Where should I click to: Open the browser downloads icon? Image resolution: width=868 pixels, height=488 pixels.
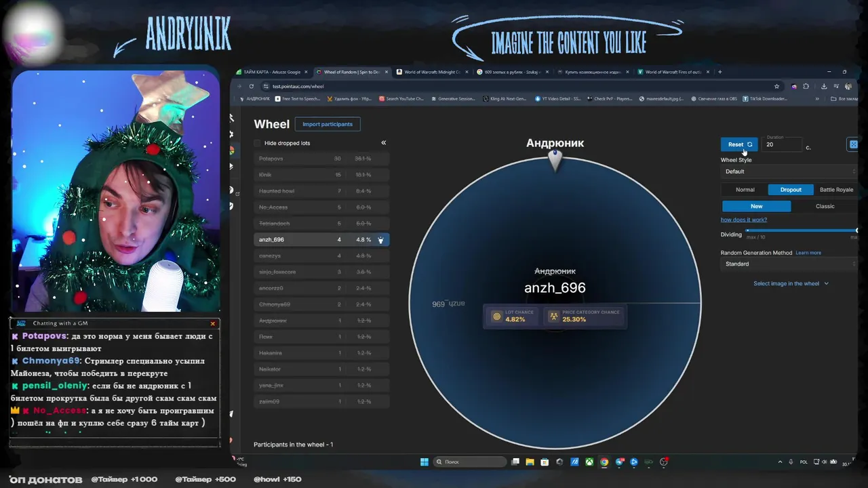click(823, 86)
